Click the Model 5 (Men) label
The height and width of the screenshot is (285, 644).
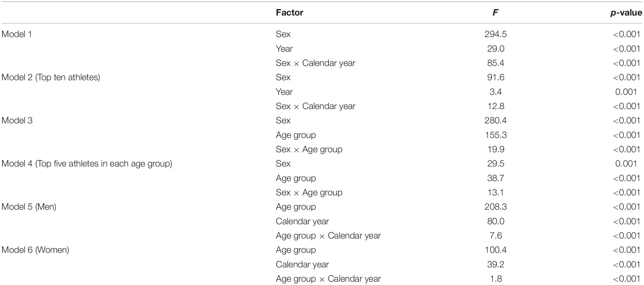pyautogui.click(x=29, y=207)
